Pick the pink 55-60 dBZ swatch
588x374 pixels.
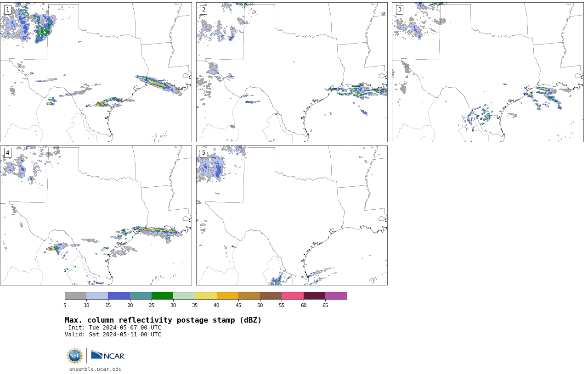click(293, 296)
